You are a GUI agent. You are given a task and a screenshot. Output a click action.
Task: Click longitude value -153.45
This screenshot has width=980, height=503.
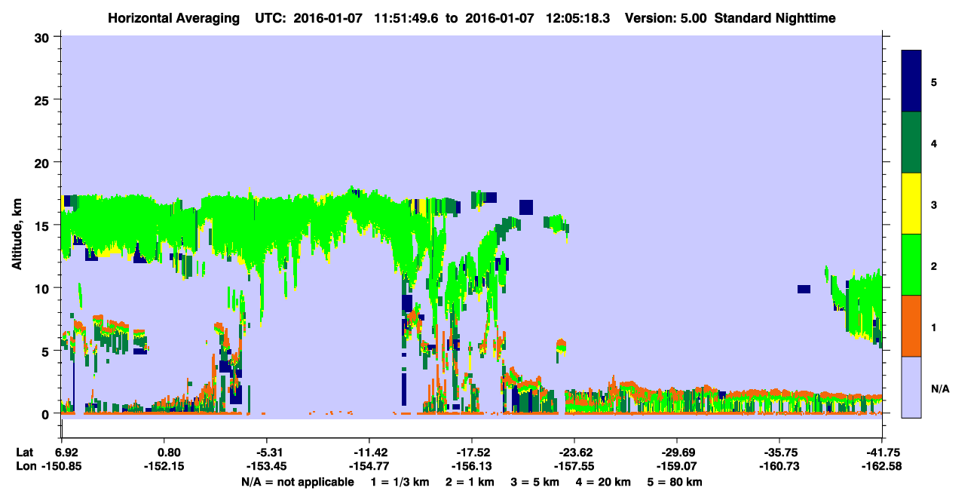pyautogui.click(x=266, y=466)
